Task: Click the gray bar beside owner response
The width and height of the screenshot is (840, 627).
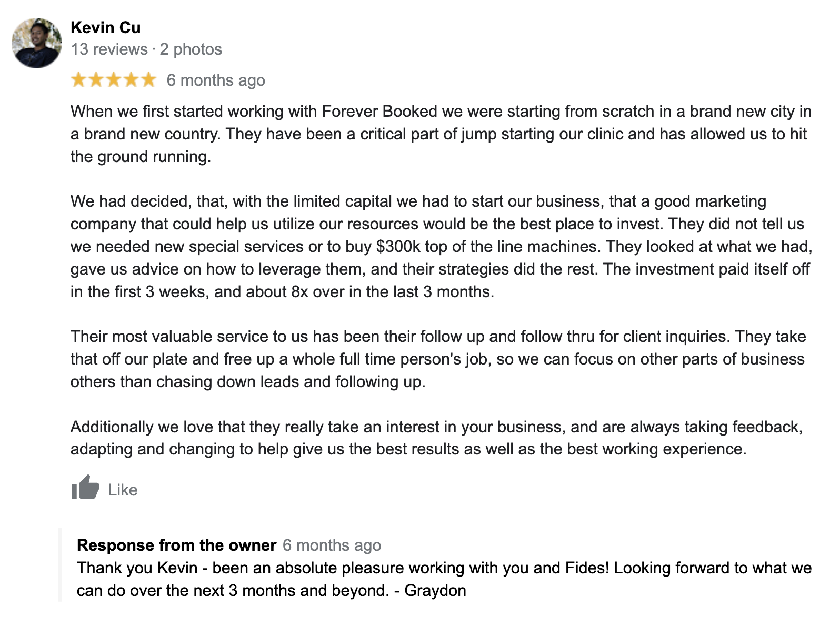Action: pos(60,565)
